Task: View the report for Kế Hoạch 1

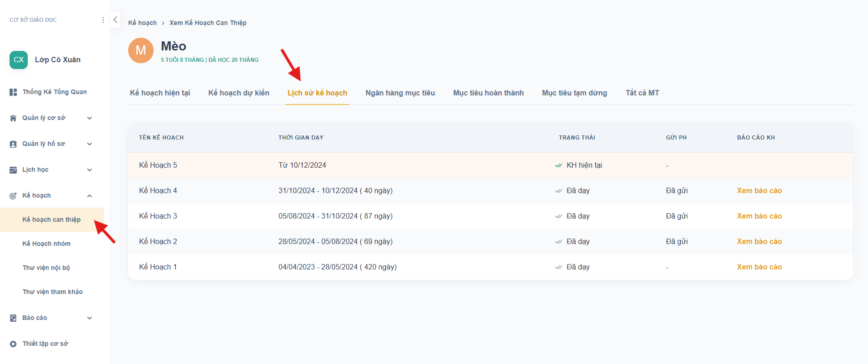Action: (x=759, y=267)
